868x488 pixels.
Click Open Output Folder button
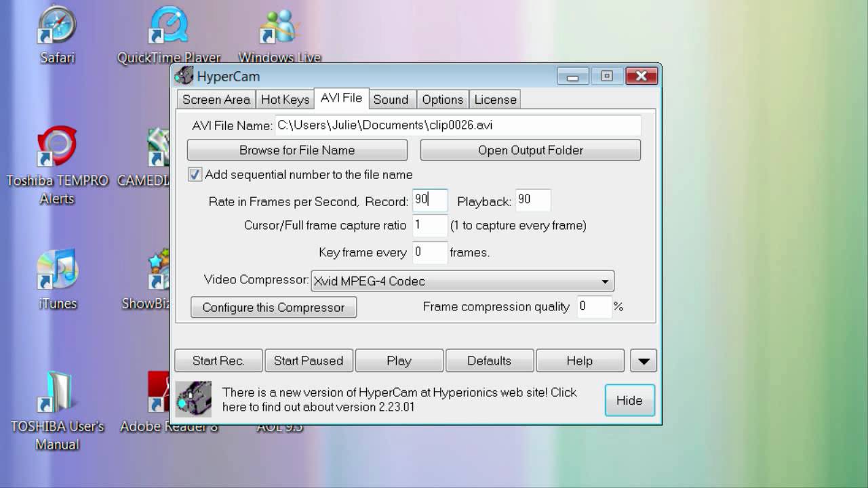click(x=530, y=150)
